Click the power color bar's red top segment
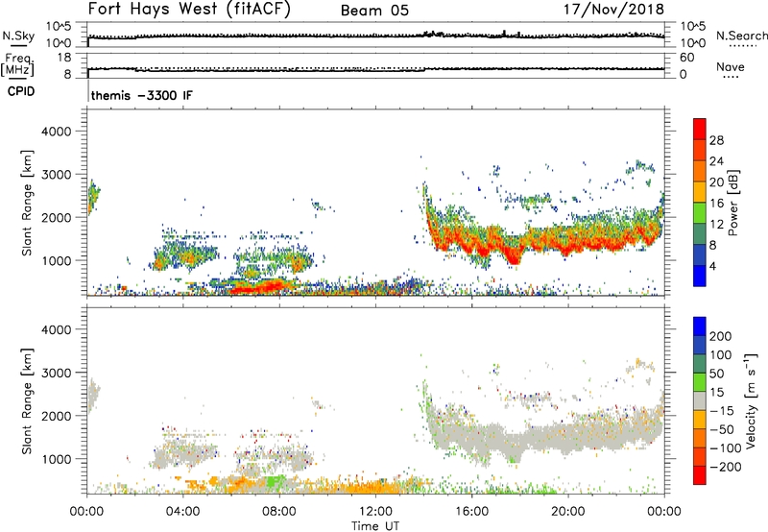768x532 pixels. tap(700, 130)
